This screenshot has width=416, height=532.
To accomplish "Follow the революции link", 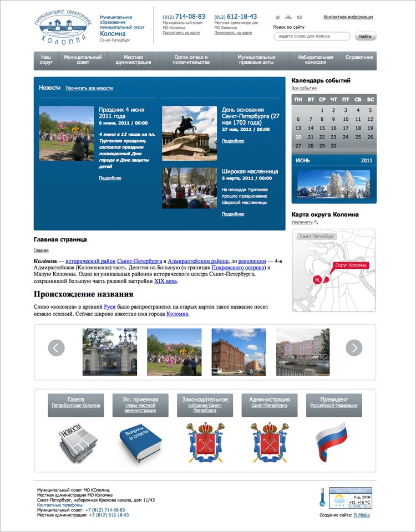I will point(252,261).
